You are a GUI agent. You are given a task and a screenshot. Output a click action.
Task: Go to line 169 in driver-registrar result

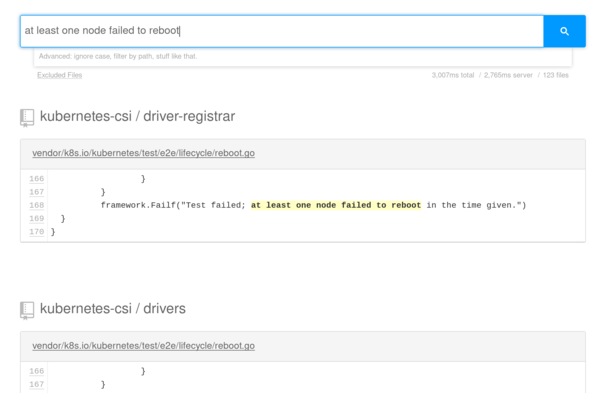coord(37,219)
